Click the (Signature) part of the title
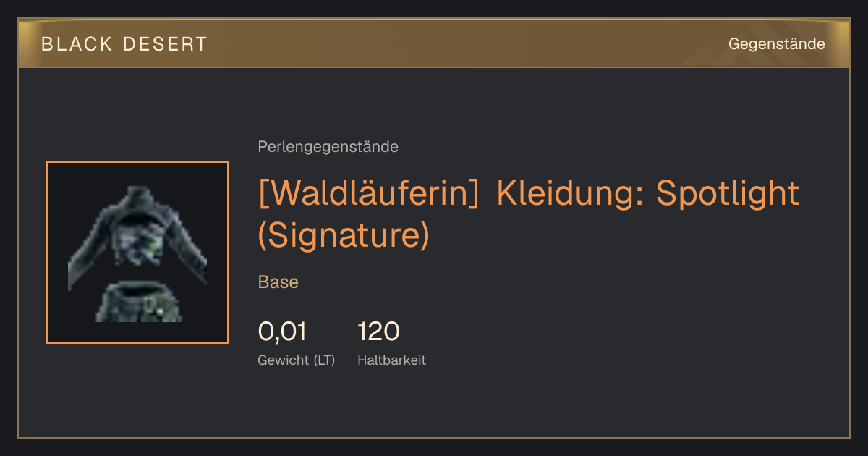This screenshot has width=868, height=456. 344,235
